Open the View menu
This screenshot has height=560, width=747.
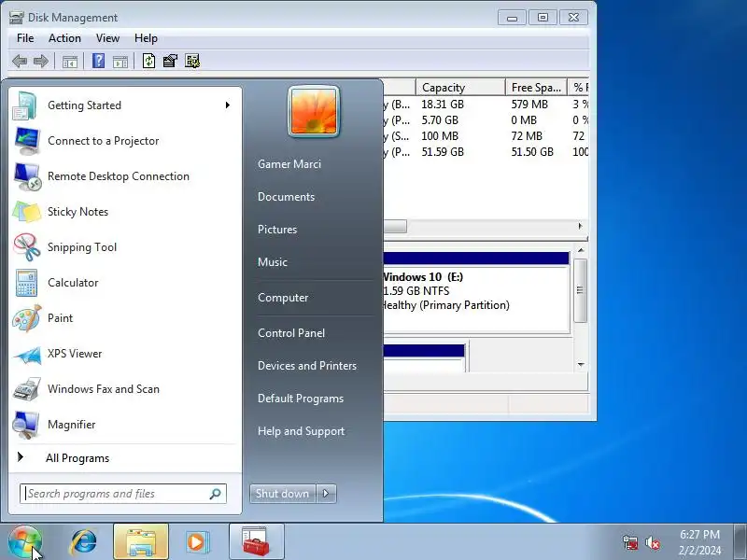click(x=107, y=38)
